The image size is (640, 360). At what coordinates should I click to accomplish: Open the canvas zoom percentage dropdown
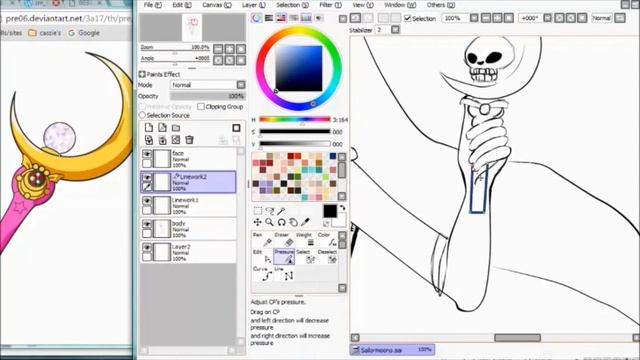(x=474, y=18)
